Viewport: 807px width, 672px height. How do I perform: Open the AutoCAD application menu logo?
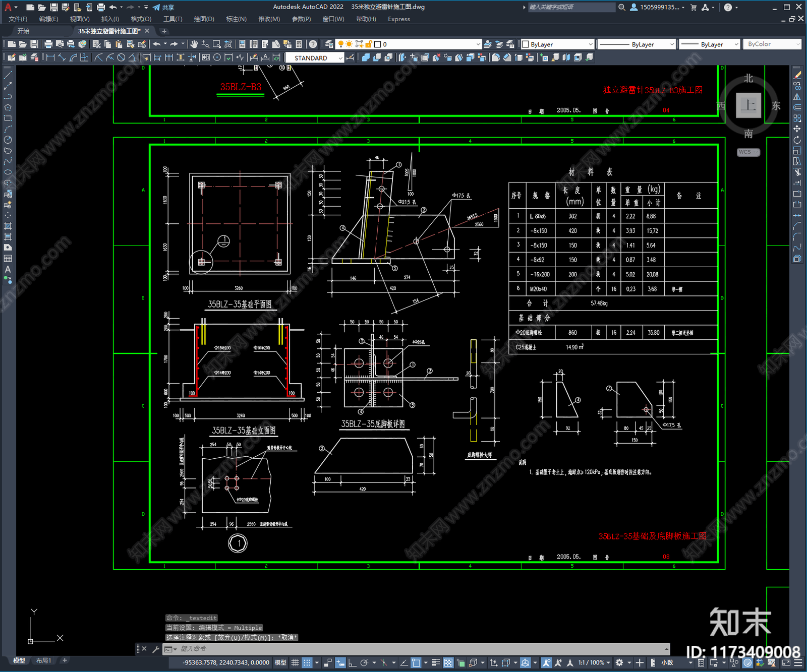[8, 7]
